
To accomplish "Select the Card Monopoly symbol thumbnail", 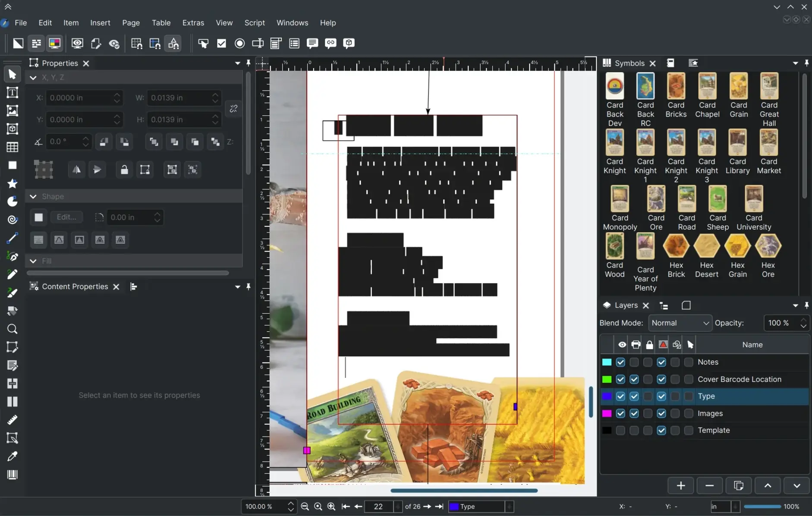I will point(620,199).
